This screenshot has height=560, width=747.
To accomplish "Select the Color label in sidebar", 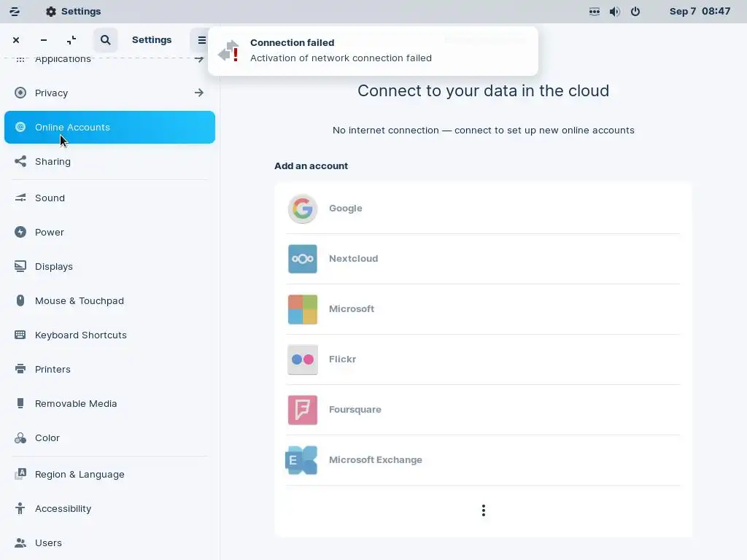I will 47,437.
